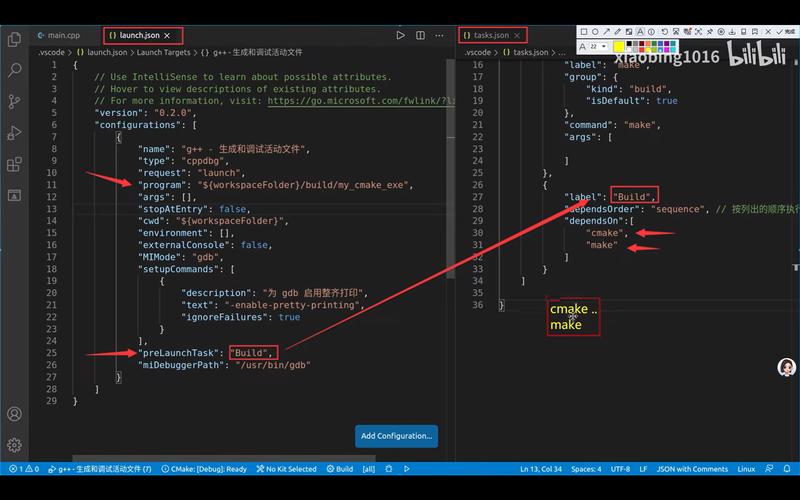Click the launch.json vertical scrollbar
The image size is (800, 500).
pos(451,168)
